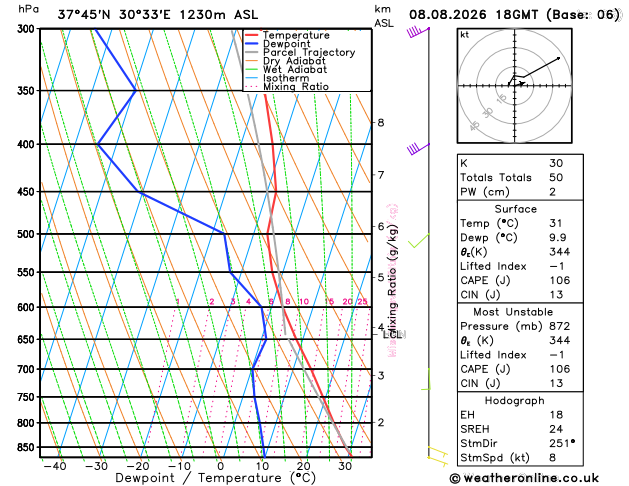Click the Surface CAPE value 106
Screen dimensions: 629x486
[x=560, y=281]
